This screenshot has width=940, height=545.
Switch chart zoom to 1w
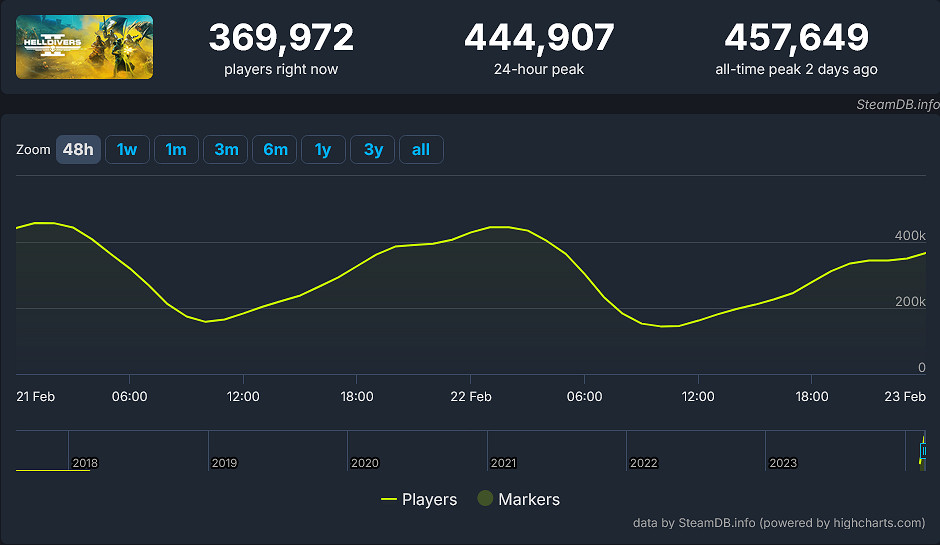127,149
